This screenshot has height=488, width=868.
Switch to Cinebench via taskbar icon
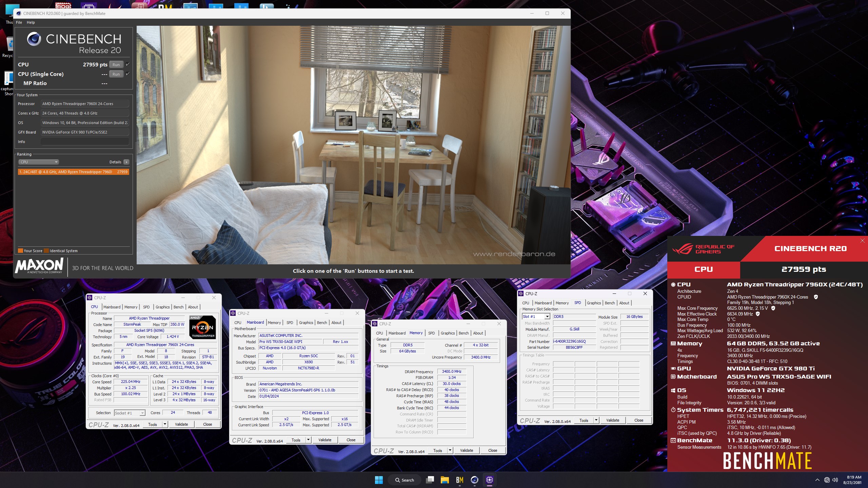475,480
